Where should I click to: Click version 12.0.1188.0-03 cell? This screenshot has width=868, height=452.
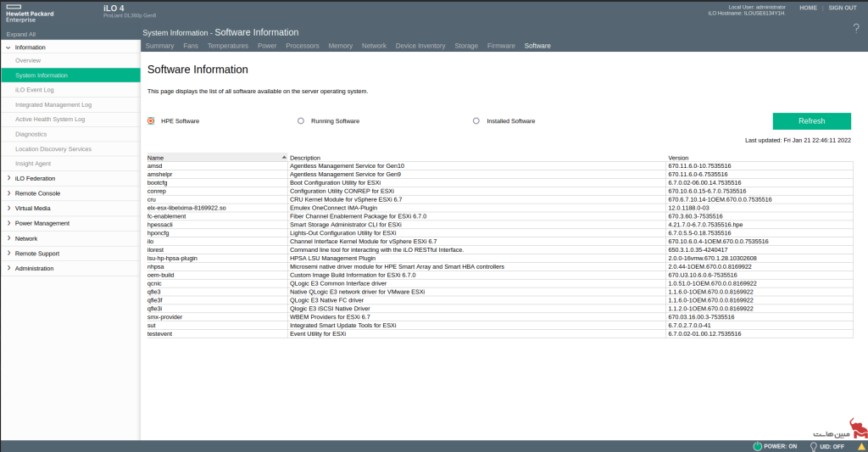tap(688, 209)
